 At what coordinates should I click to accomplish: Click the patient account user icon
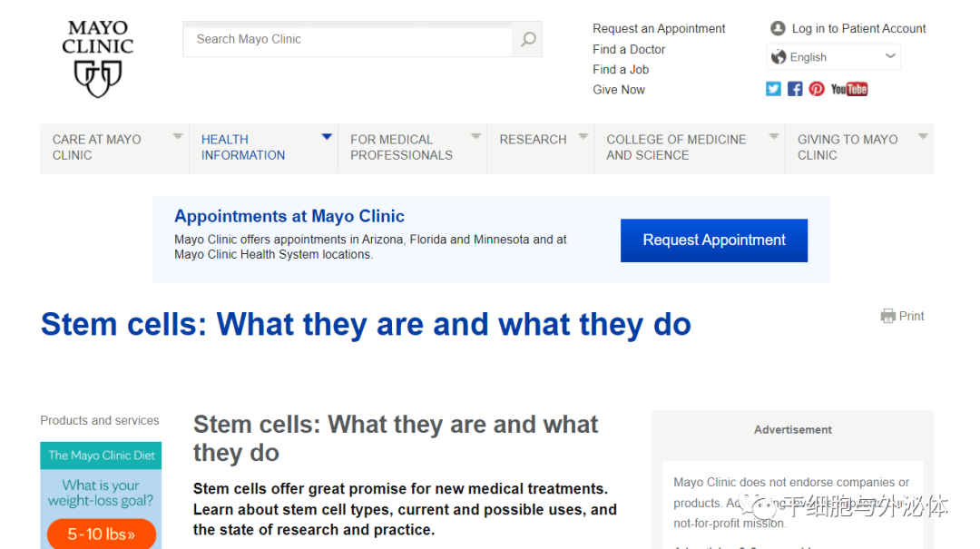point(778,28)
